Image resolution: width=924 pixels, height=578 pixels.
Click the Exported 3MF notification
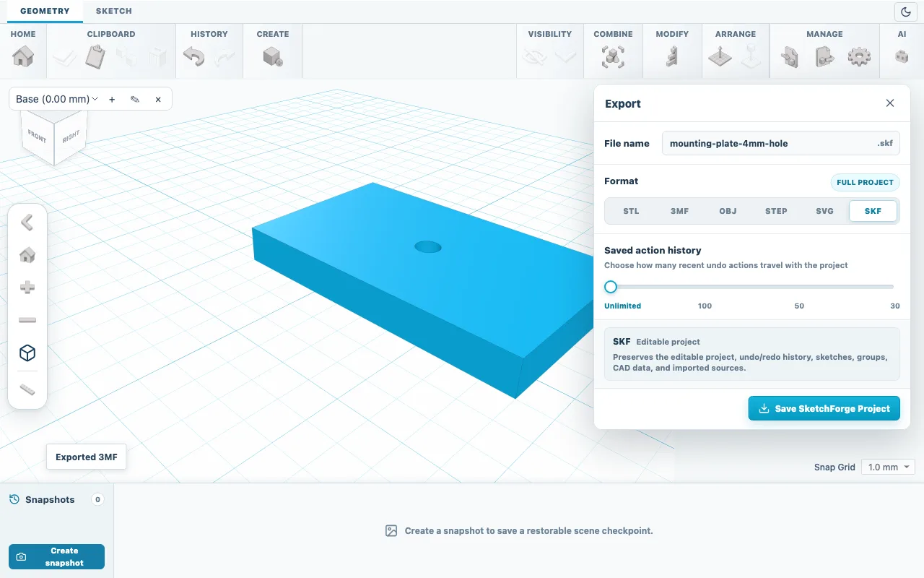click(87, 457)
